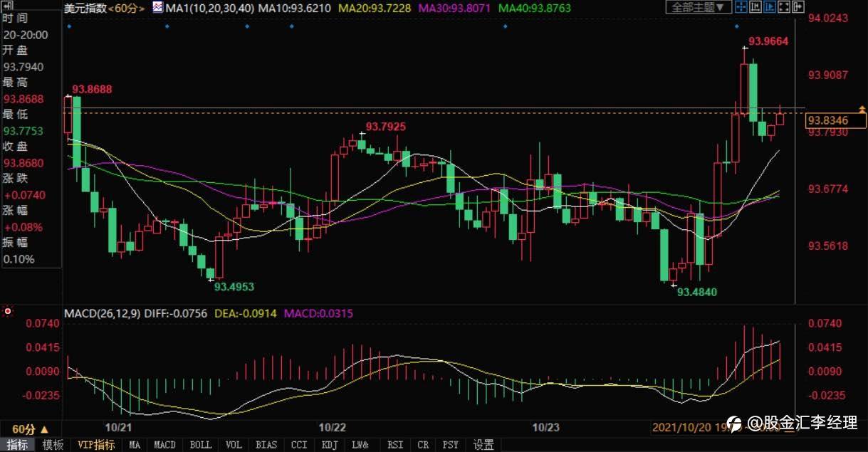868x452 pixels.
Task: Click the 93.6774 axis label
Action: point(828,189)
